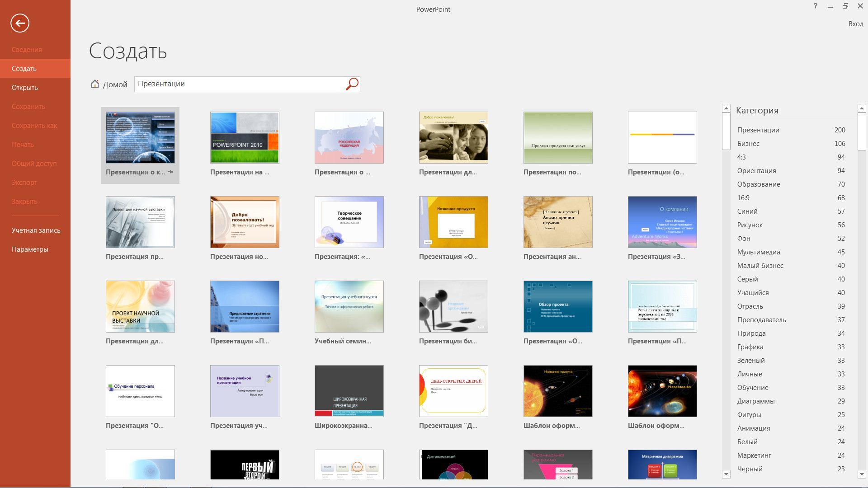The height and width of the screenshot is (488, 868).
Task: Click the Home house icon
Action: (x=94, y=84)
